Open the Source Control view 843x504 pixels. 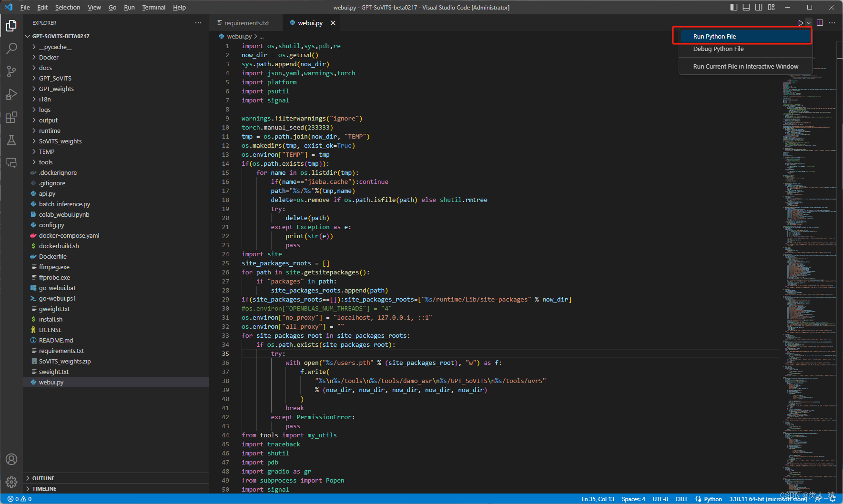pyautogui.click(x=11, y=71)
